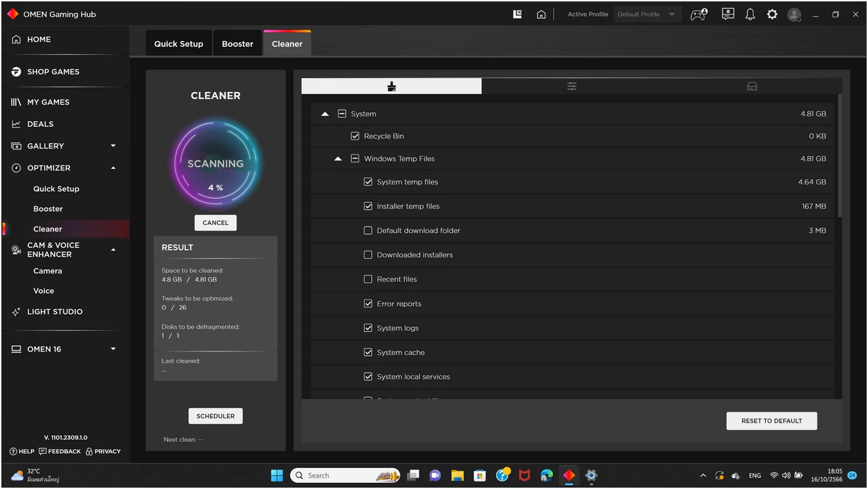Open the disk drive tab icon
The image size is (868, 489).
[752, 86]
